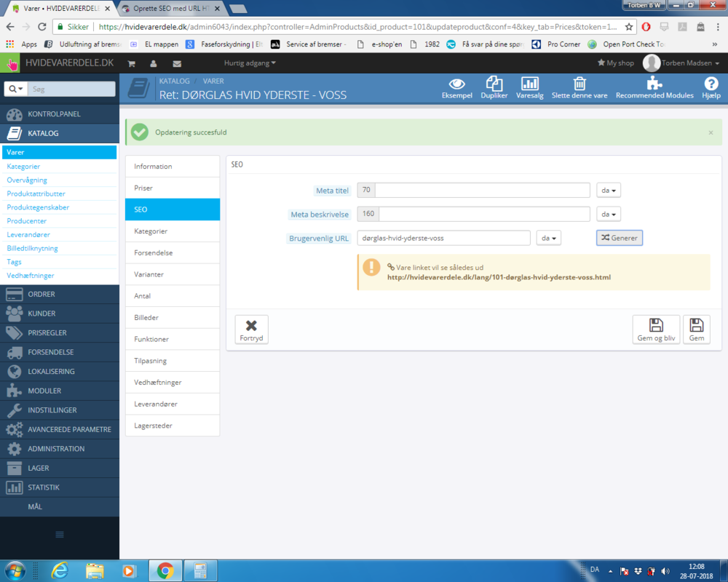Show more bookmarks chevron

[715, 44]
